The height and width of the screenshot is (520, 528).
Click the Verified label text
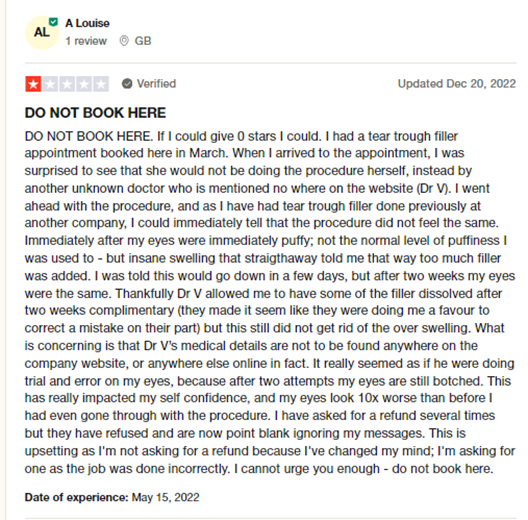point(156,84)
